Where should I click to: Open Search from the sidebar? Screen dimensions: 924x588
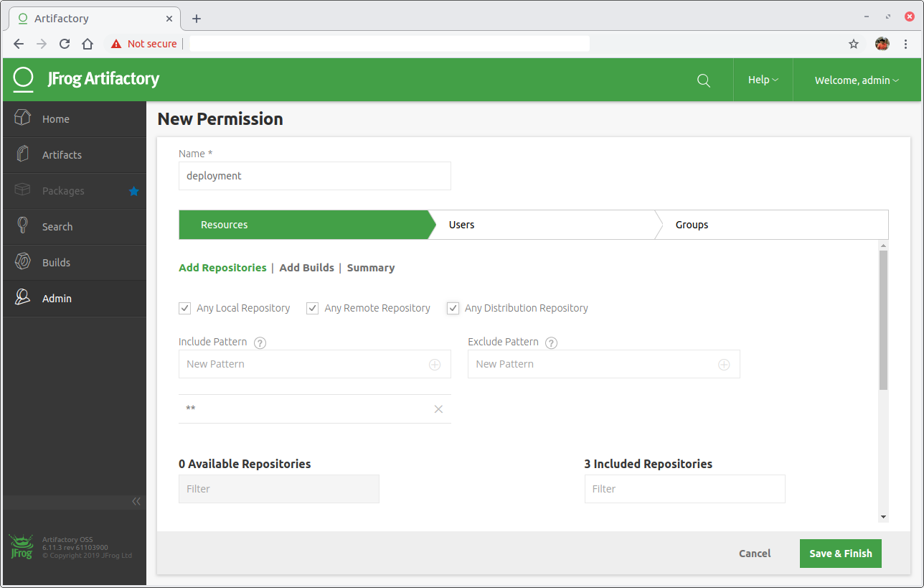(x=75, y=227)
